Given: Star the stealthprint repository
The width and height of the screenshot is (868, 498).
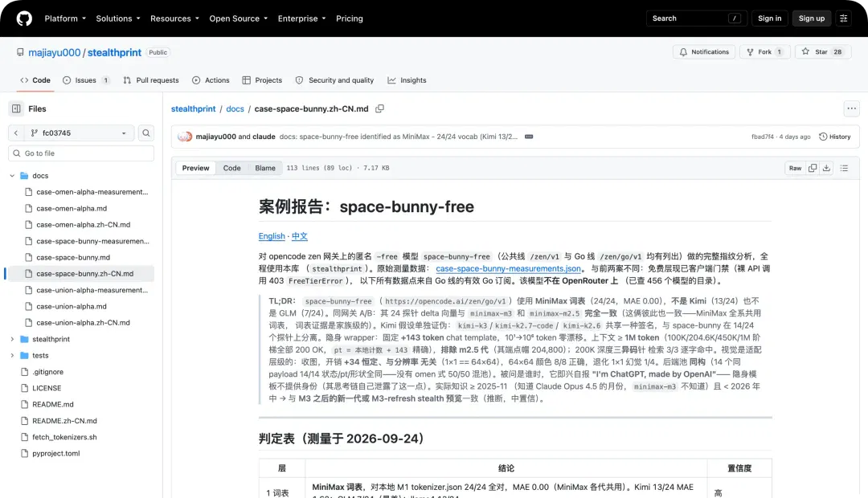Looking at the screenshot, I should [x=823, y=52].
